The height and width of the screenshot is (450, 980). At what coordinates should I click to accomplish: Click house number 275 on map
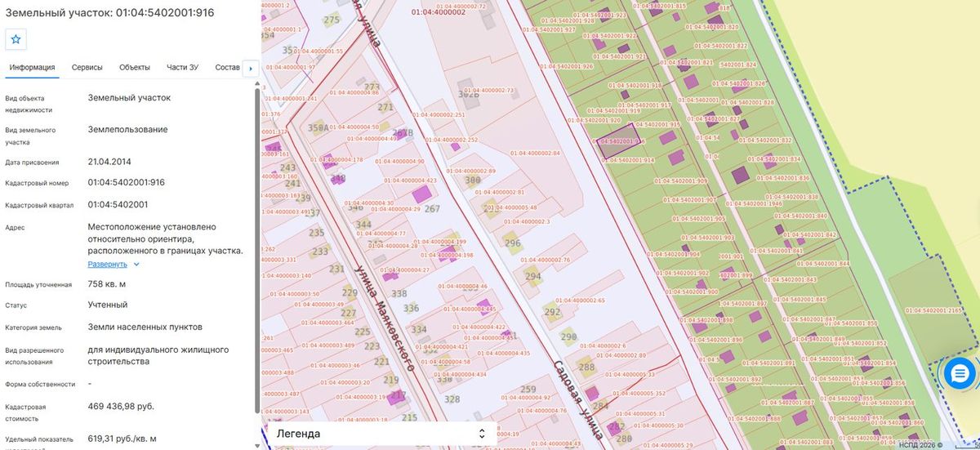[x=332, y=20]
